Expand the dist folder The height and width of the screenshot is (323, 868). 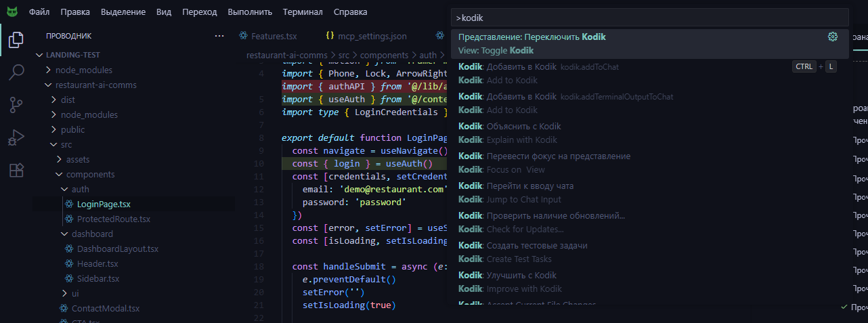[54, 100]
